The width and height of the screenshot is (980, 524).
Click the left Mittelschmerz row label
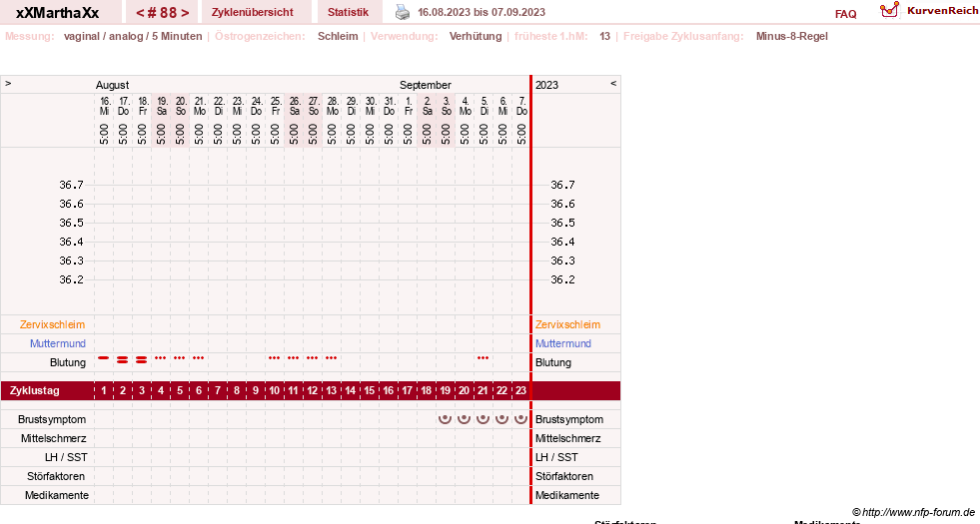point(53,438)
